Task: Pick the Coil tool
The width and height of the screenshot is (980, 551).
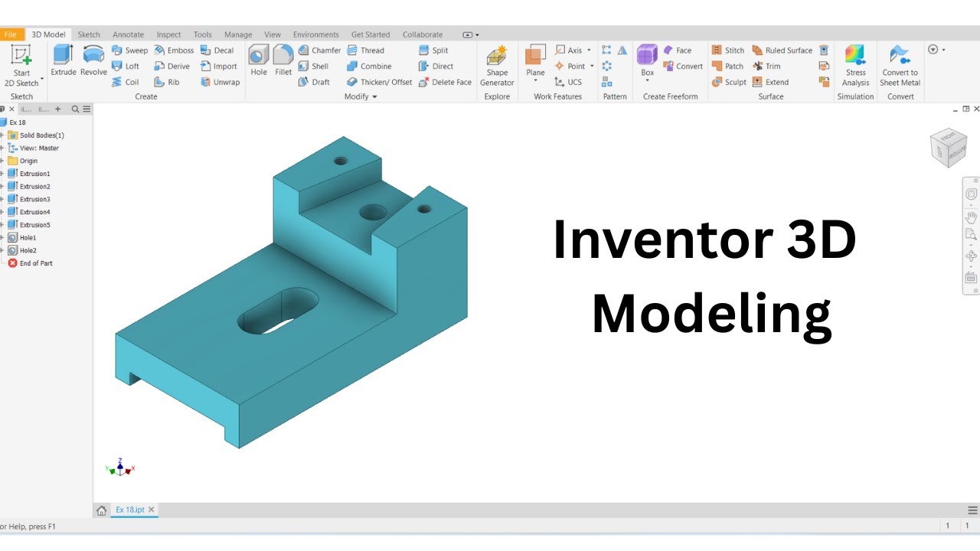Action: click(x=126, y=82)
